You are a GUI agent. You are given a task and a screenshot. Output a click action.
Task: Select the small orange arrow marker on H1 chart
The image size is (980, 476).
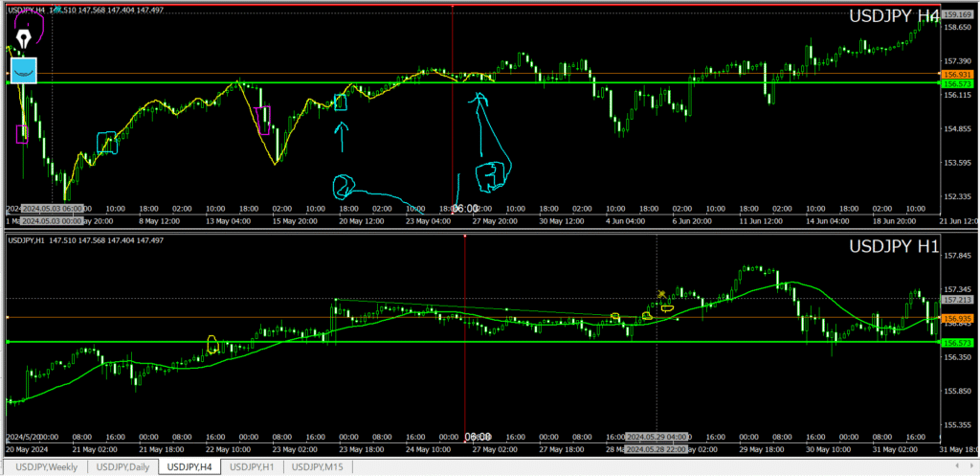click(660, 294)
